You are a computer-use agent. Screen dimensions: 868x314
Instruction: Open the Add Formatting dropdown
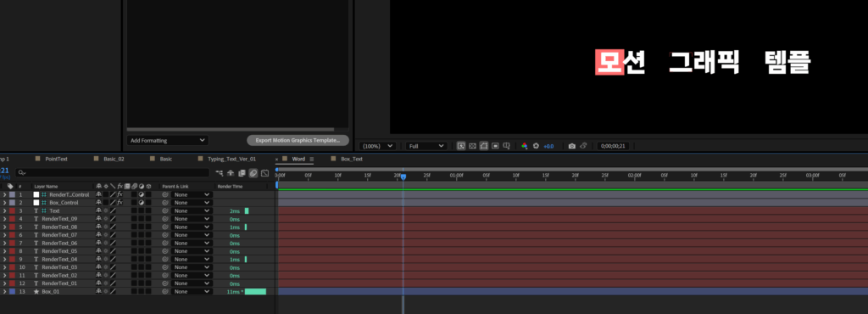[167, 141]
